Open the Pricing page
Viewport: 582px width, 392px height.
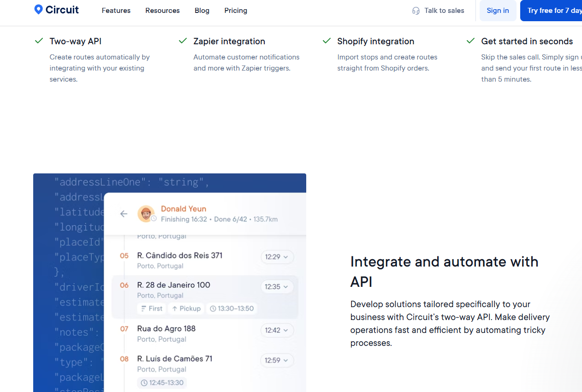click(236, 11)
